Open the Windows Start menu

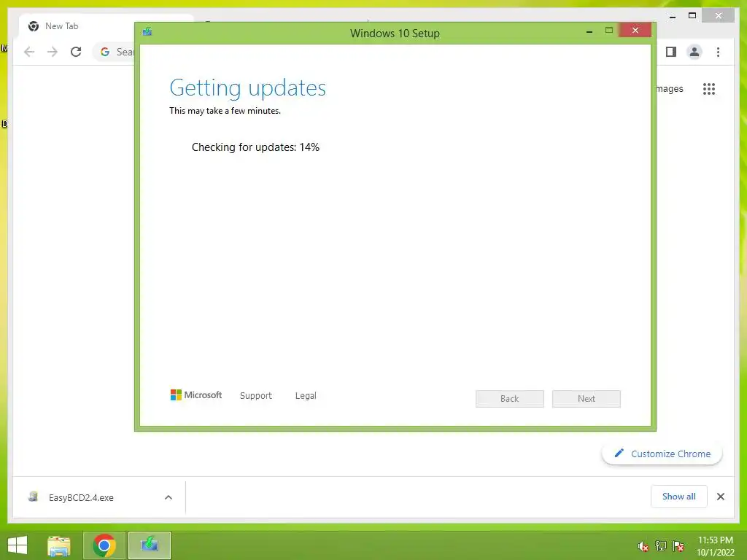[x=18, y=545]
